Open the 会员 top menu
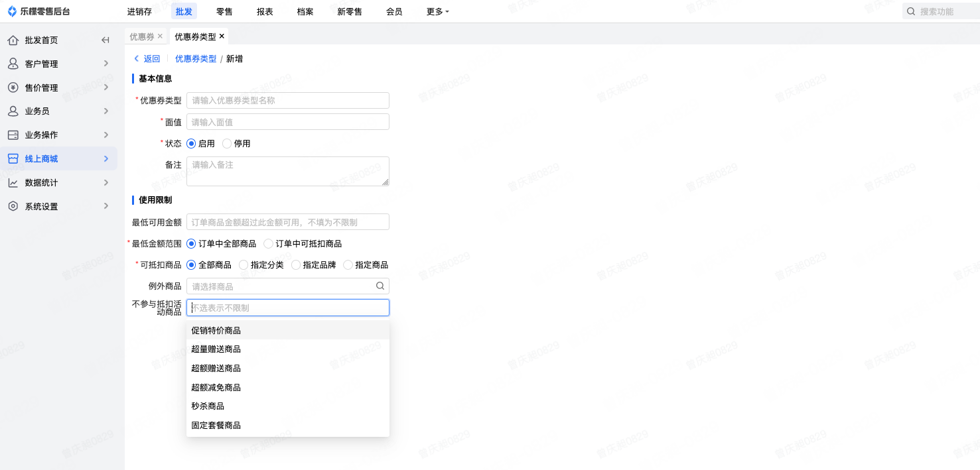Viewport: 980px width, 470px height. [x=394, y=11]
